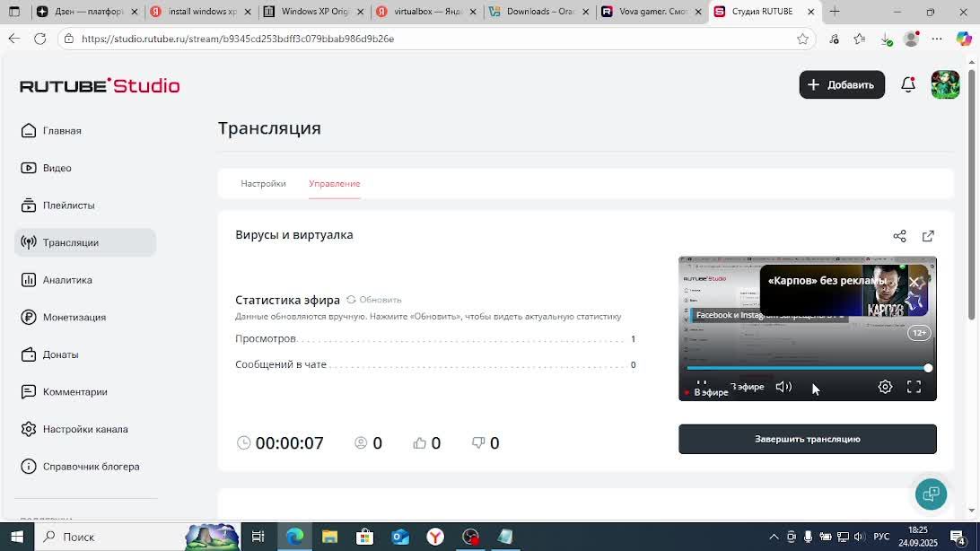Click the Просмотров statistics row
Image resolution: width=980 pixels, height=551 pixels.
[x=435, y=338]
